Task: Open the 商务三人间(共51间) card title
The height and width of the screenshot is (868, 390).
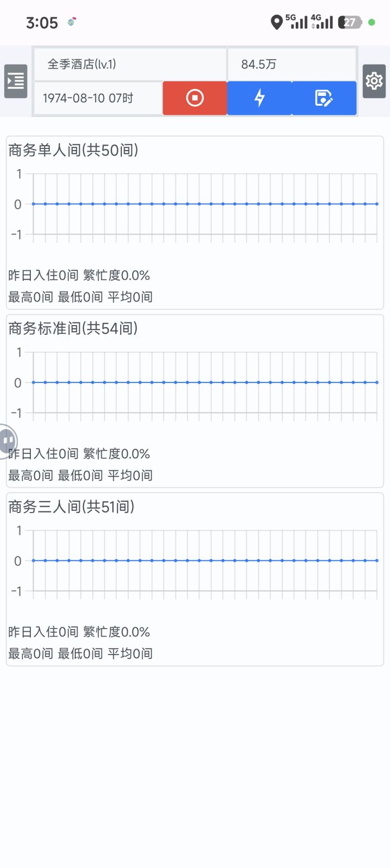Action: tap(71, 507)
